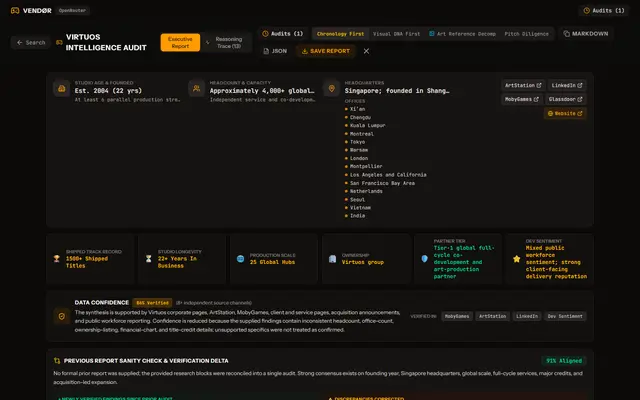The image size is (640, 400).
Task: Click the Previous Report Sanity Check icon
Action: click(x=57, y=361)
